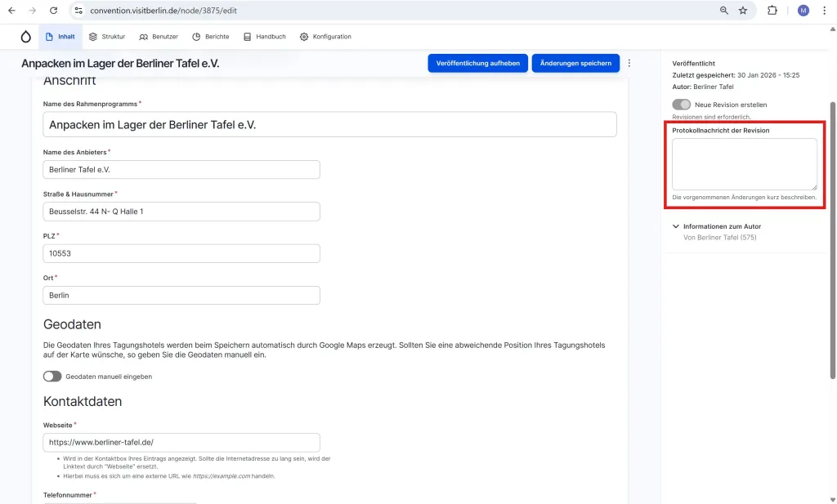Disable the Neue Revision erstellen toggle

682,105
